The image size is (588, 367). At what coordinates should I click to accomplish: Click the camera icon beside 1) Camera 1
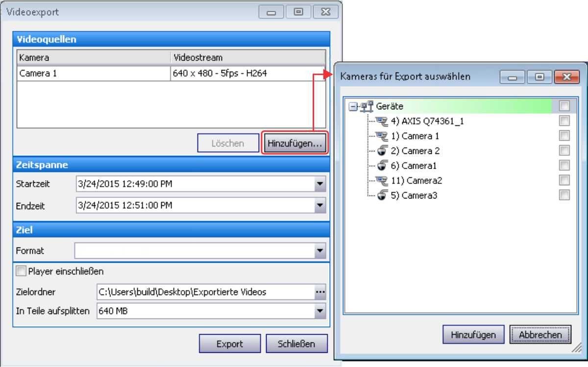tap(382, 136)
